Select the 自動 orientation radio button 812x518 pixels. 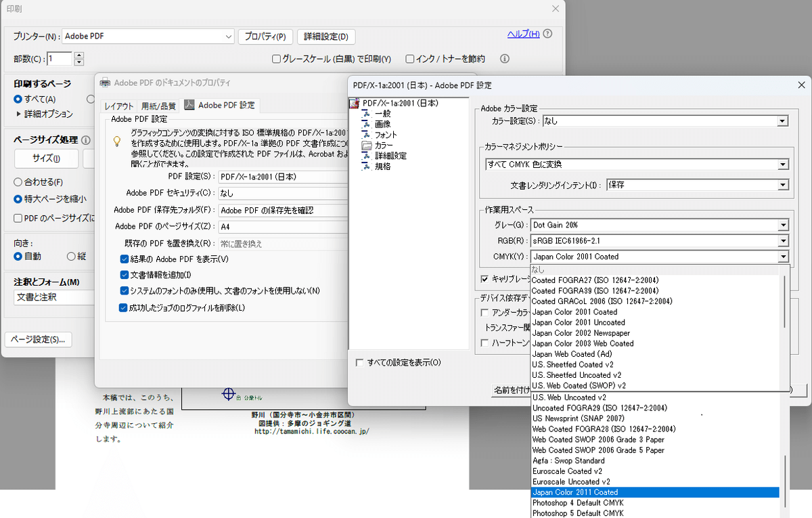tap(18, 256)
